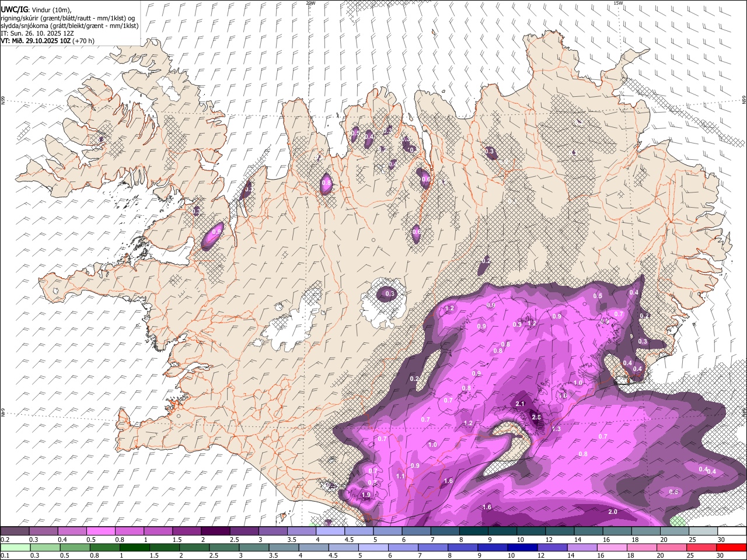Select the snow legend swatch between 3 and 3.5
The height and width of the screenshot is (560, 747).
[x=273, y=531]
